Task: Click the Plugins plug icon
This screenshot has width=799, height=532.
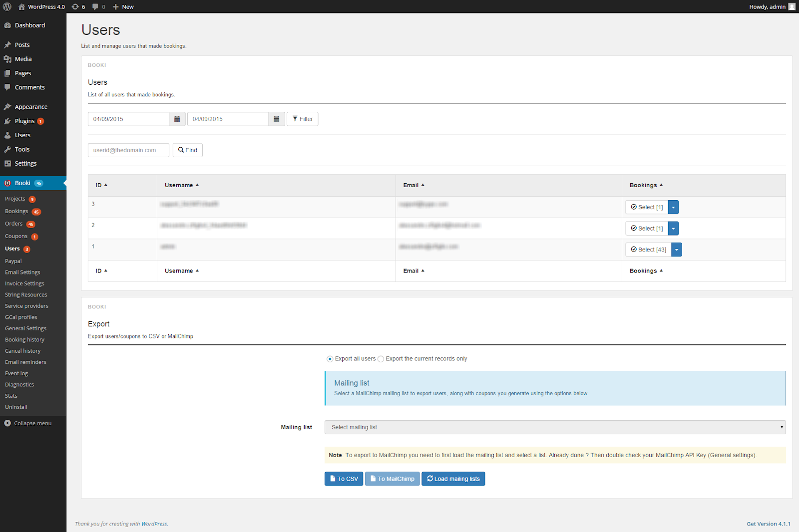Action: click(7, 121)
